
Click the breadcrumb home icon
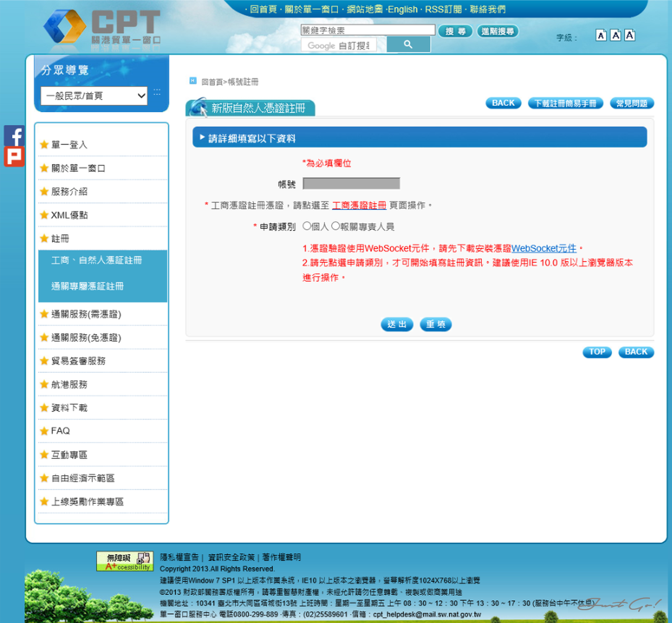pyautogui.click(x=193, y=81)
